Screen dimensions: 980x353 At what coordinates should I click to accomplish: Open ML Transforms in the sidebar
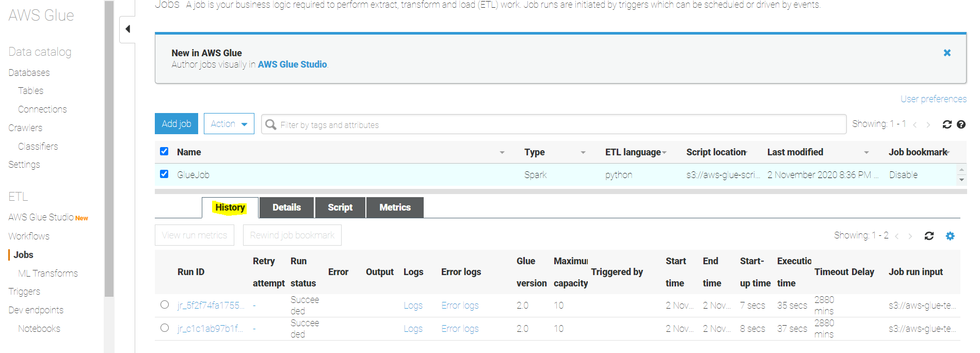(x=48, y=274)
